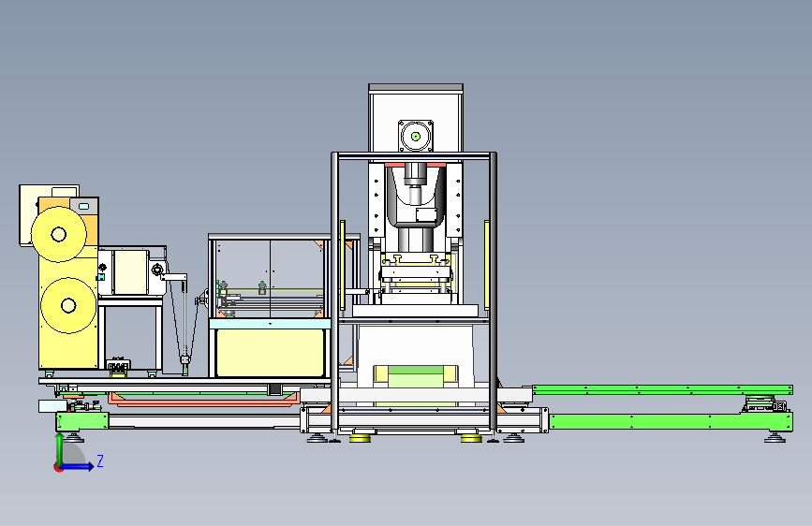Select the hanging weight at strip loop bottom
This screenshot has width=812, height=526.
pos(185,359)
